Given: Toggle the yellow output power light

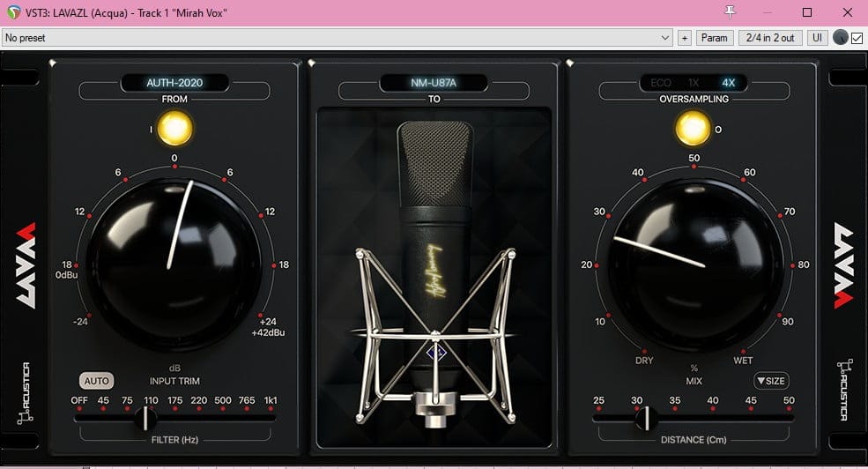Looking at the screenshot, I should tap(694, 129).
